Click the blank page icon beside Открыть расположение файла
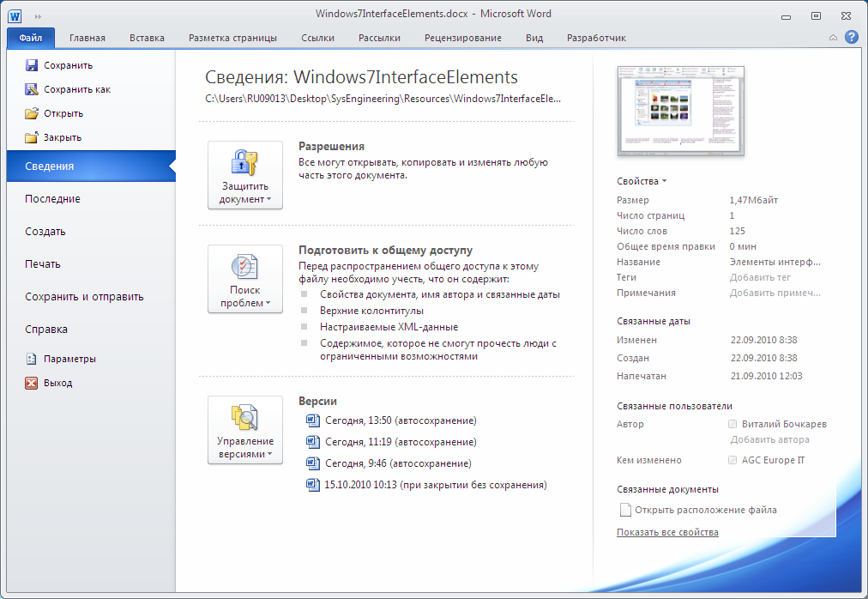Screen dimensions: 868x599 click(625, 510)
